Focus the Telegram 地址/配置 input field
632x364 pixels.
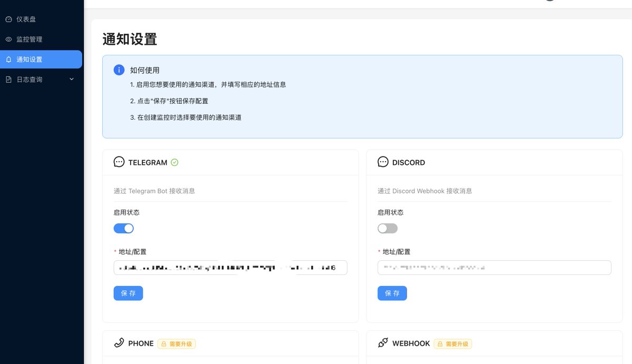[x=230, y=268]
